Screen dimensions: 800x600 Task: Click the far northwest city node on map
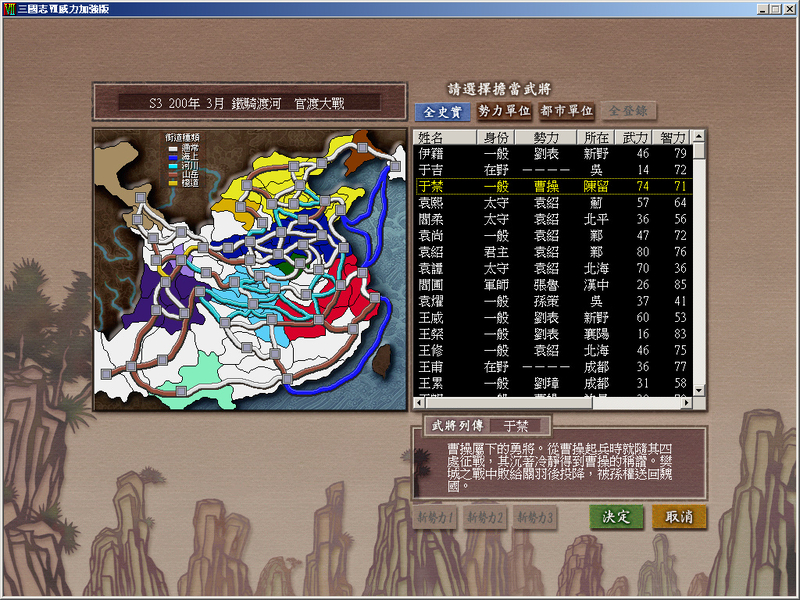[x=140, y=197]
